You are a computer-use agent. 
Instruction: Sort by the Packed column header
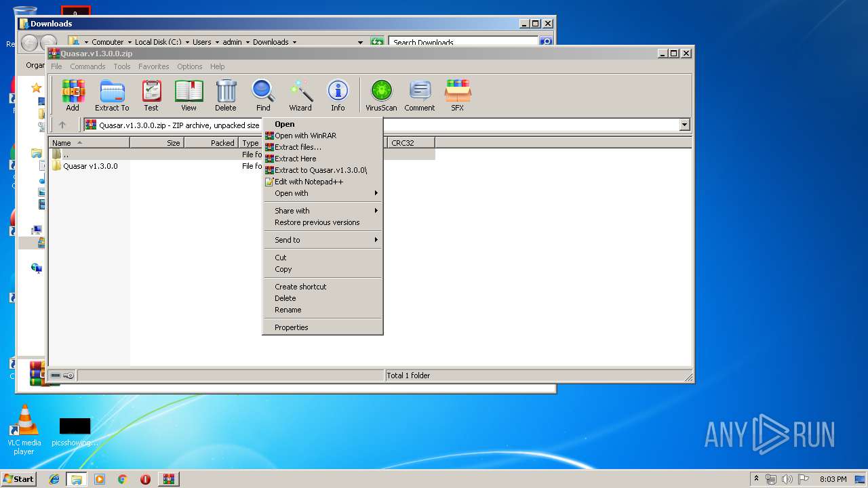[x=212, y=143]
